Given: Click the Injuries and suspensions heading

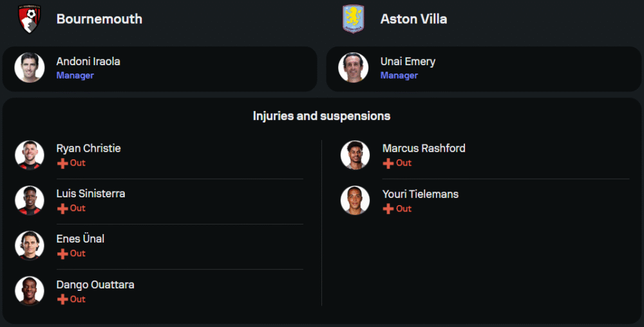Looking at the screenshot, I should coord(321,116).
